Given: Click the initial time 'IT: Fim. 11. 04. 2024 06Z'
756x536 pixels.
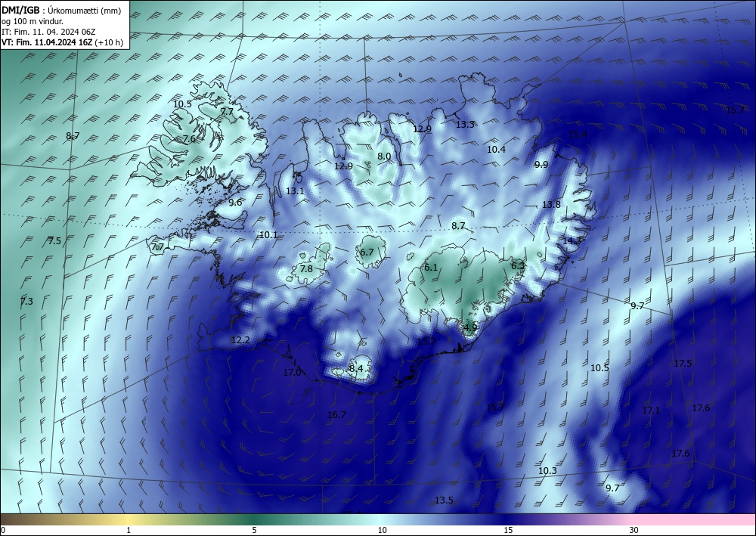Looking at the screenshot, I should pos(48,32).
